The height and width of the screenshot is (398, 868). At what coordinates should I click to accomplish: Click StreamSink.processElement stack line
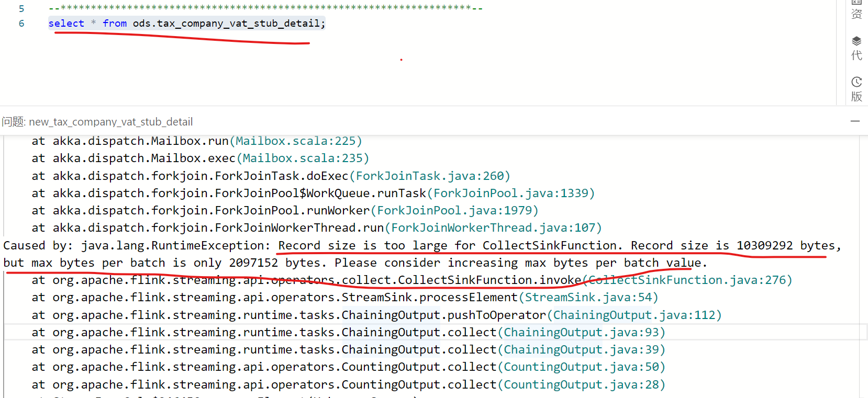tap(345, 298)
